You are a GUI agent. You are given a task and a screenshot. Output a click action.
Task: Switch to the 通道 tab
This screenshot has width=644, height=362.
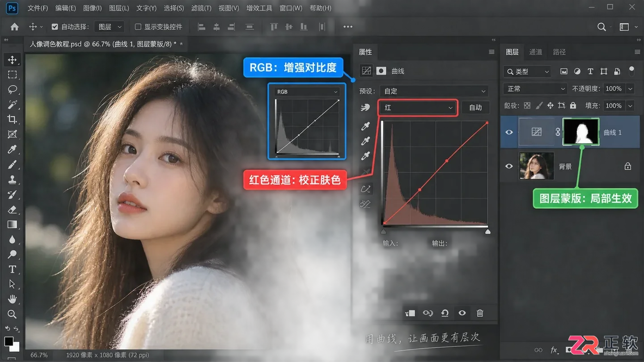click(x=536, y=52)
